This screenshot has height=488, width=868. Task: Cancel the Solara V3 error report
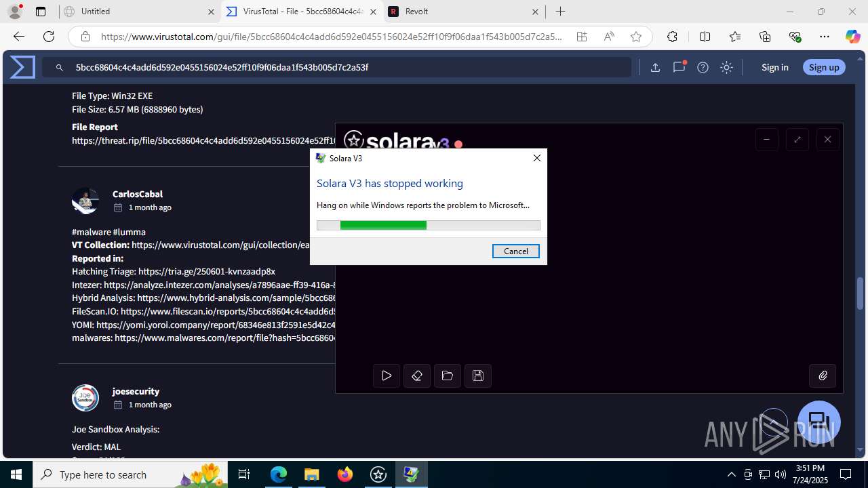click(x=516, y=251)
